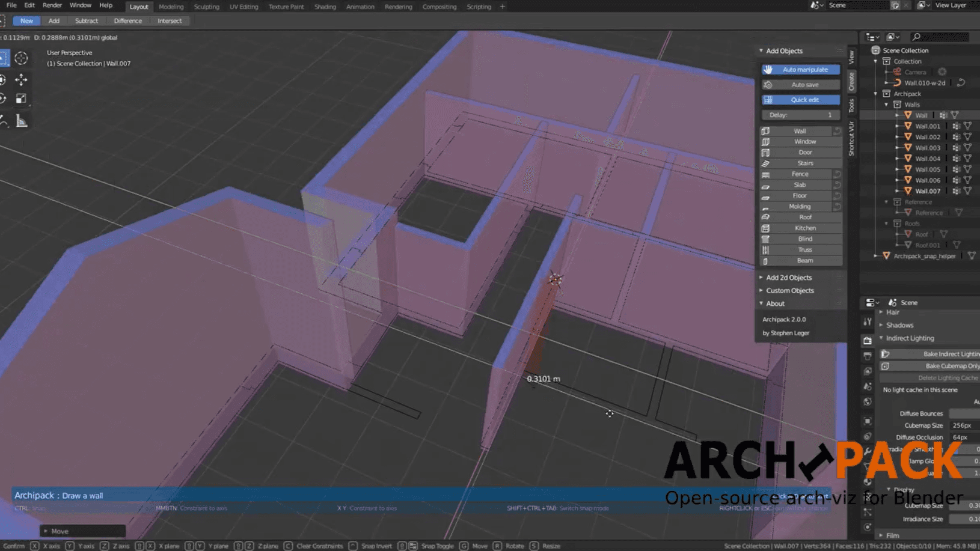Switch to the UV Editing workspace tab
This screenshot has width=980, height=551.
(243, 7)
